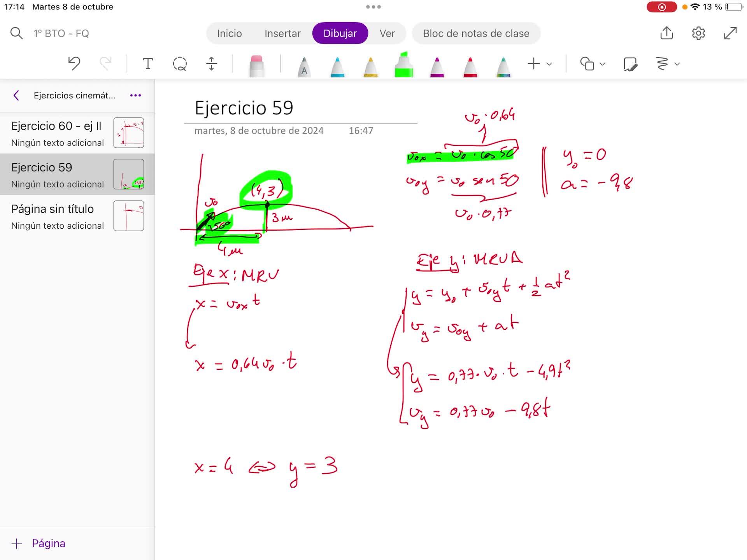Screen dimensions: 747x560
Task: Expand the ink-to-math options chevron
Action: click(677, 64)
